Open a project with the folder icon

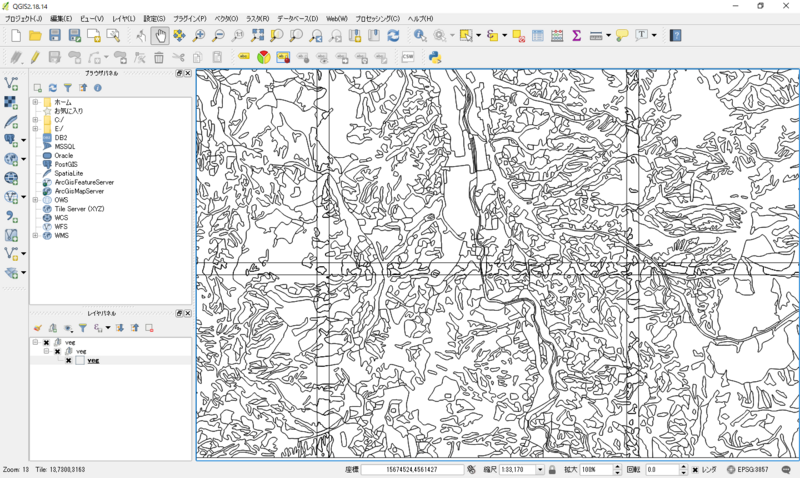pos(35,35)
